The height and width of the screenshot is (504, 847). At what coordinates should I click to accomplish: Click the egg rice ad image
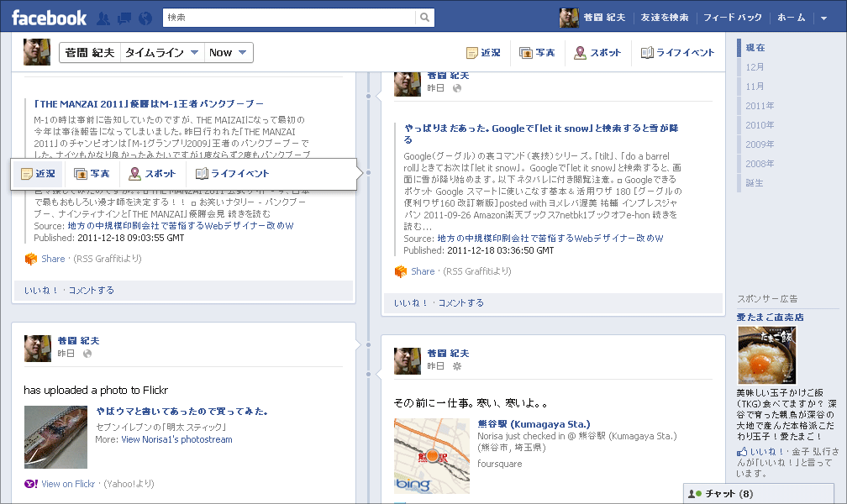point(766,355)
